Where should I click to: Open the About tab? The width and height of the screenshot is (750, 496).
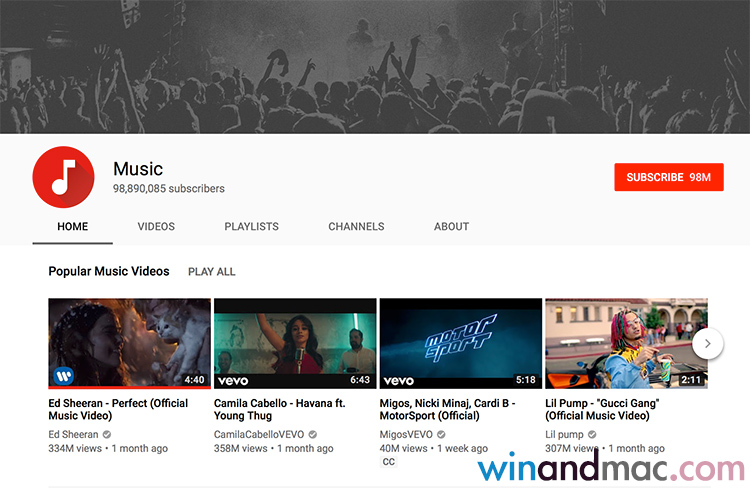coord(451,227)
